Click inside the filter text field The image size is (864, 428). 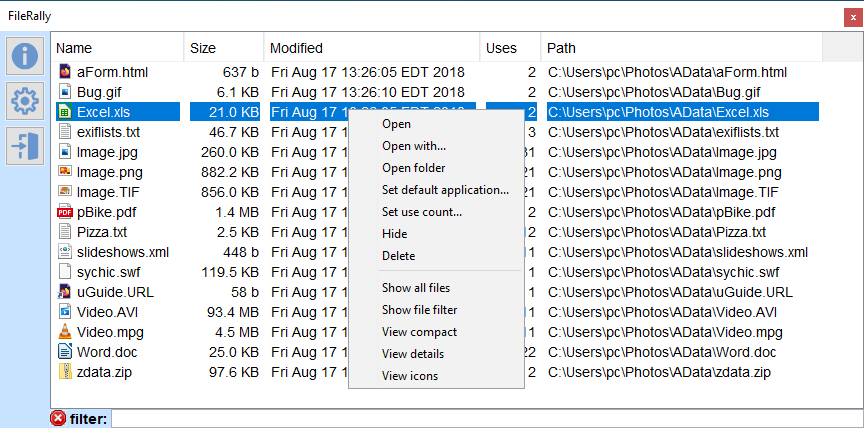[x=480, y=418]
